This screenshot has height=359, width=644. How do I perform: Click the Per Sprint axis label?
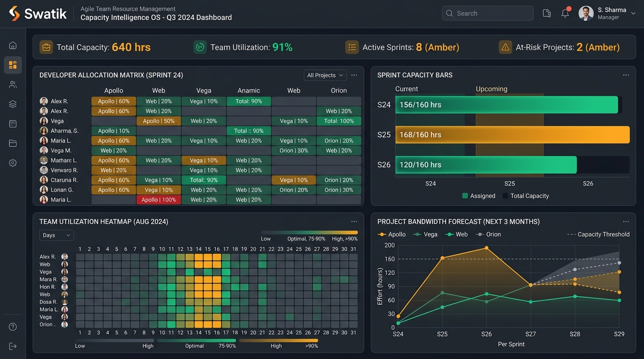(x=511, y=344)
